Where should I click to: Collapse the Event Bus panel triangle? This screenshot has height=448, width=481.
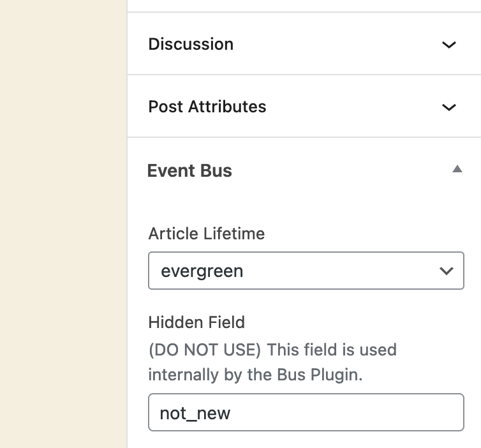[457, 168]
